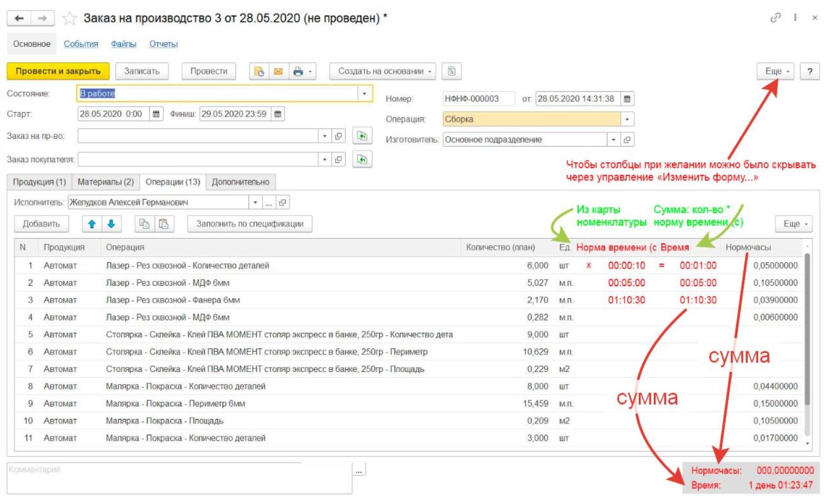Click the printer icon
Viewport: 825px width, 504px height.
coord(299,71)
